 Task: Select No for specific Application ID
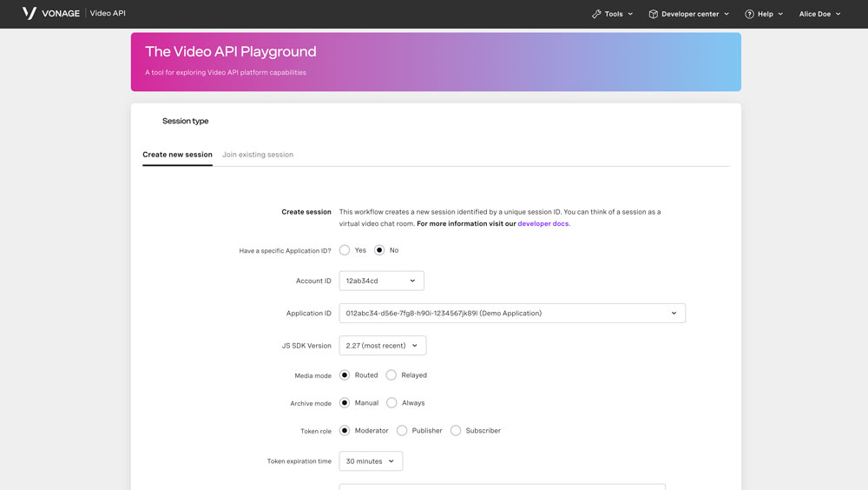click(x=379, y=250)
